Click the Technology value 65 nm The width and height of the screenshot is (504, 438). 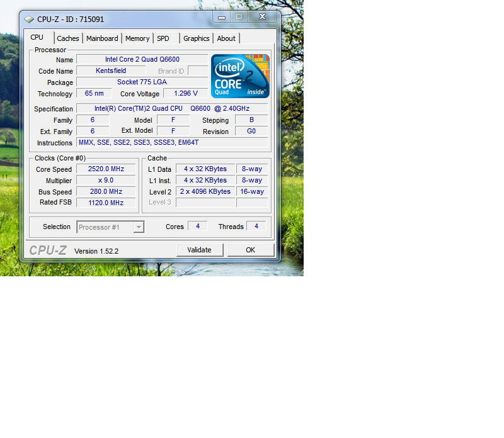94,93
